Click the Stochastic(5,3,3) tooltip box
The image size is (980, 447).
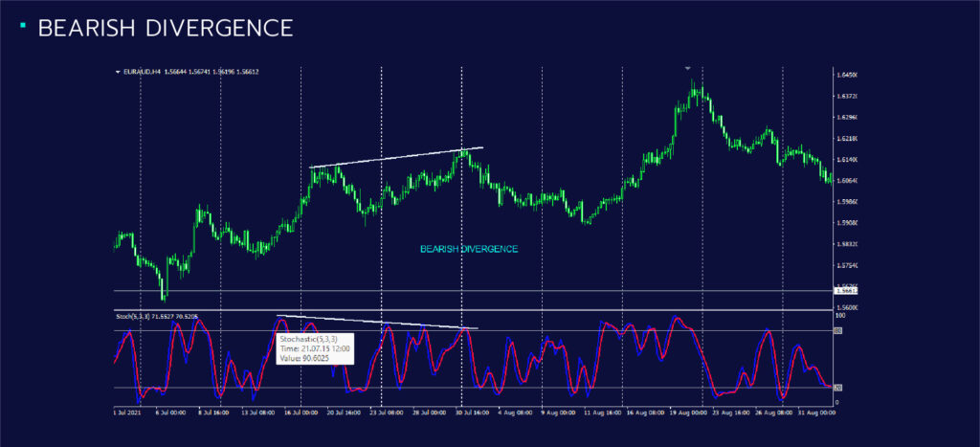(314, 346)
